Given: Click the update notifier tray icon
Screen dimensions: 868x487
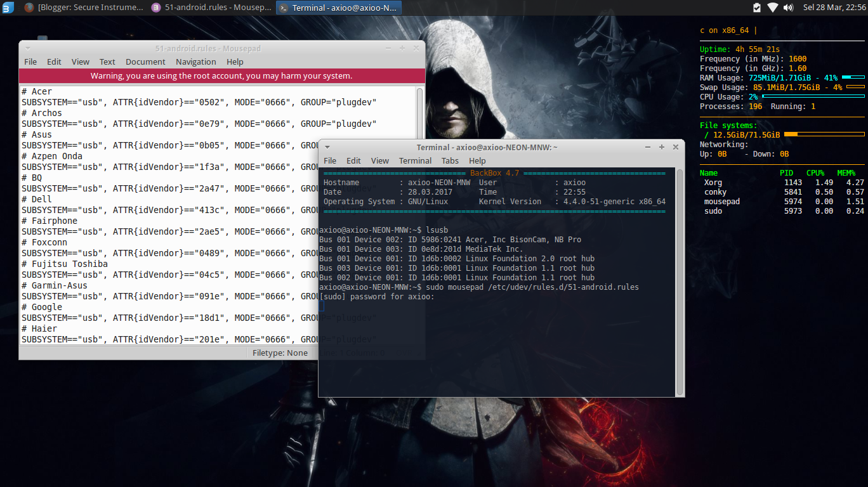Looking at the screenshot, I should tap(756, 8).
